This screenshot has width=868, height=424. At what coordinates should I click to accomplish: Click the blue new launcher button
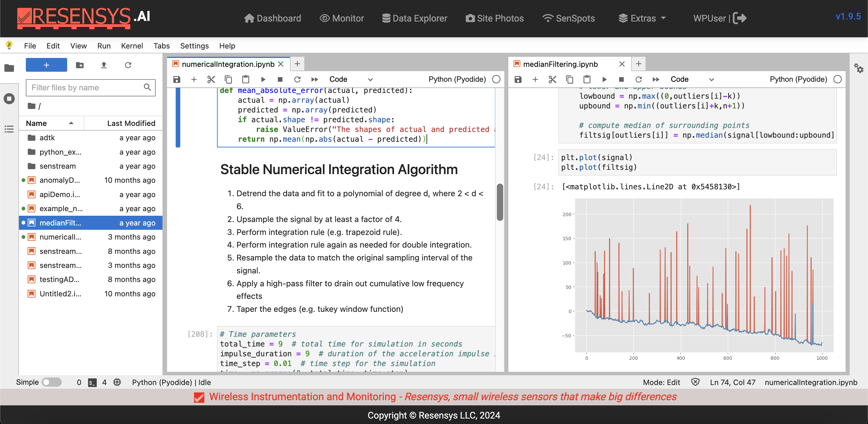(x=46, y=65)
